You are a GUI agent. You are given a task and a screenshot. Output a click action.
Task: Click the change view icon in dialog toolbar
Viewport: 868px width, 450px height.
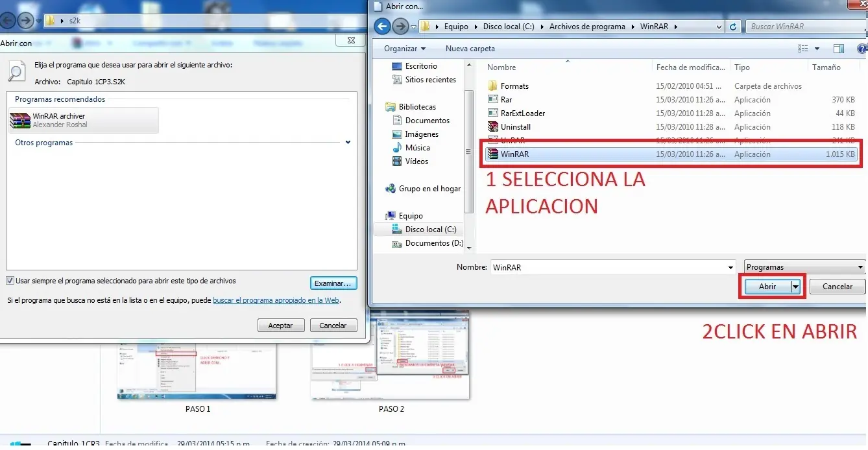803,49
